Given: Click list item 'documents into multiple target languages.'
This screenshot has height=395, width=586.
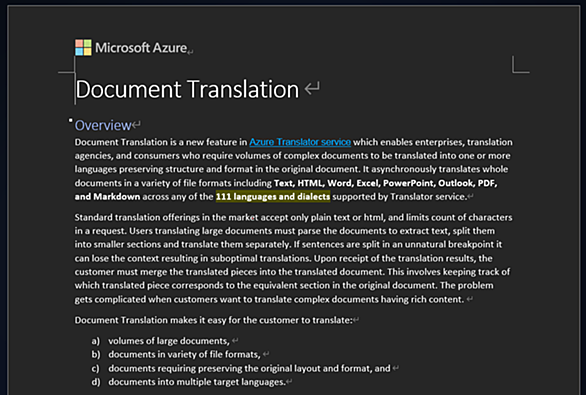Looking at the screenshot, I should tap(197, 382).
